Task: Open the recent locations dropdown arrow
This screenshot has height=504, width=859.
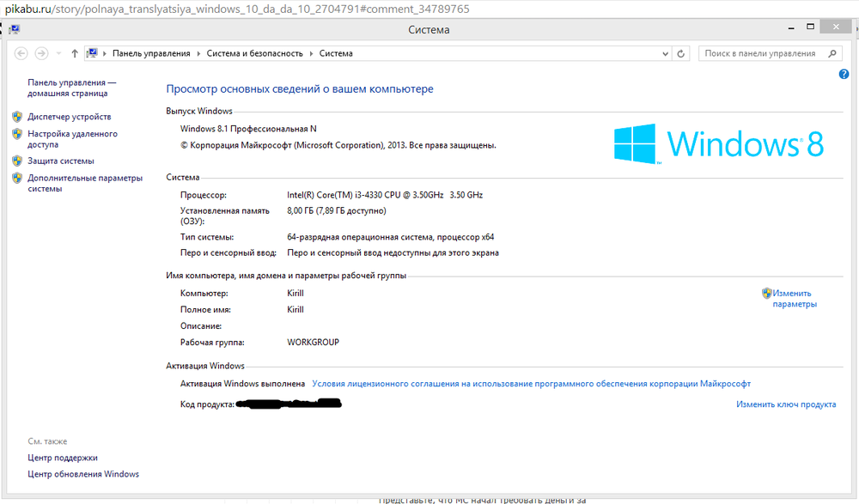Action: click(x=58, y=53)
